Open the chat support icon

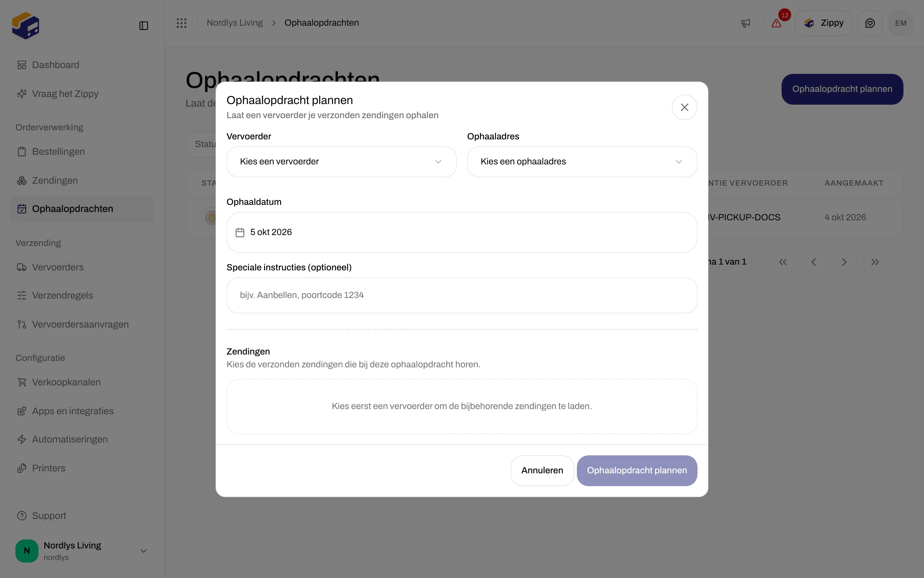(x=870, y=23)
